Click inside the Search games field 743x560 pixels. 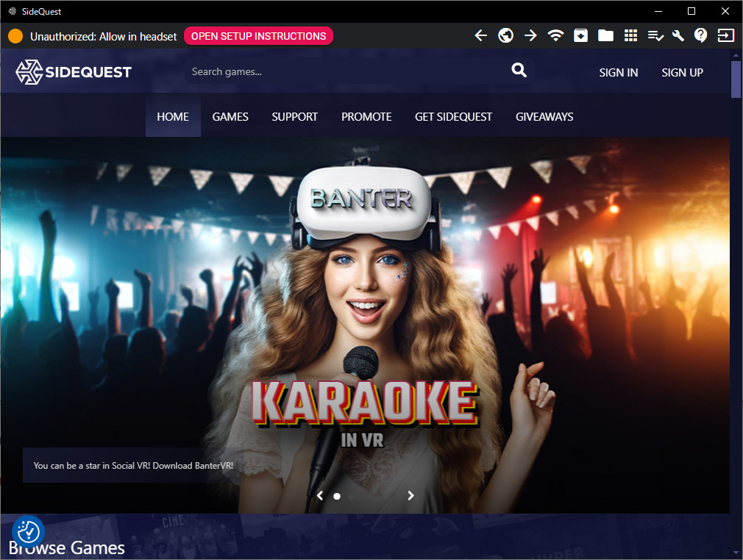click(346, 71)
